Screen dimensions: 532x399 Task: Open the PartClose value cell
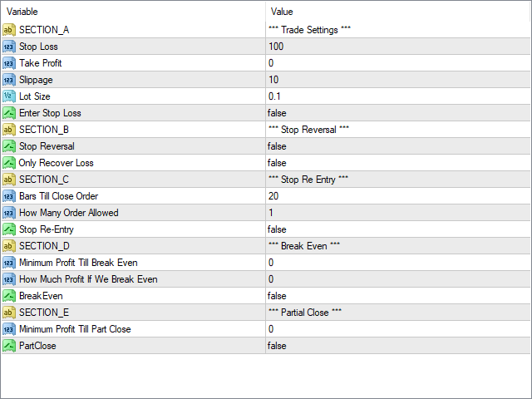[x=398, y=346]
